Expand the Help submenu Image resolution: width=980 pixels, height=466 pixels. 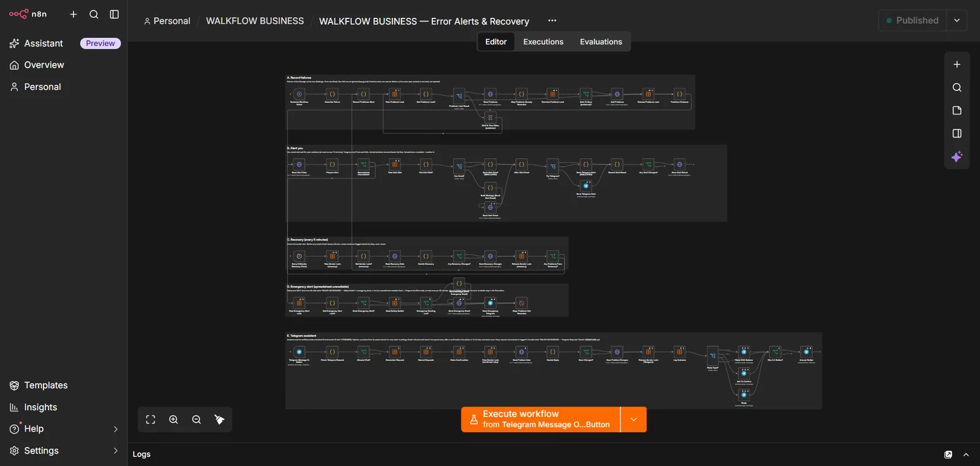pos(116,429)
